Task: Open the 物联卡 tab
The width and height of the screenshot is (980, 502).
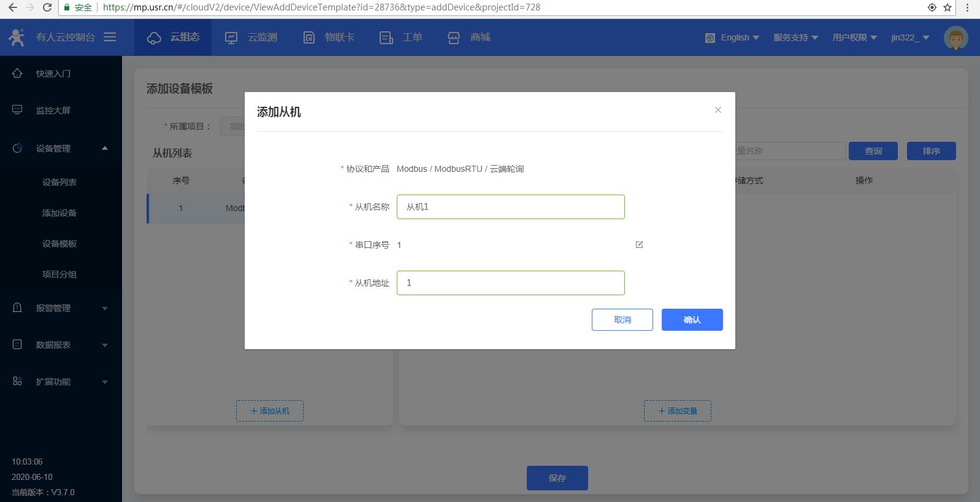Action: coord(329,37)
